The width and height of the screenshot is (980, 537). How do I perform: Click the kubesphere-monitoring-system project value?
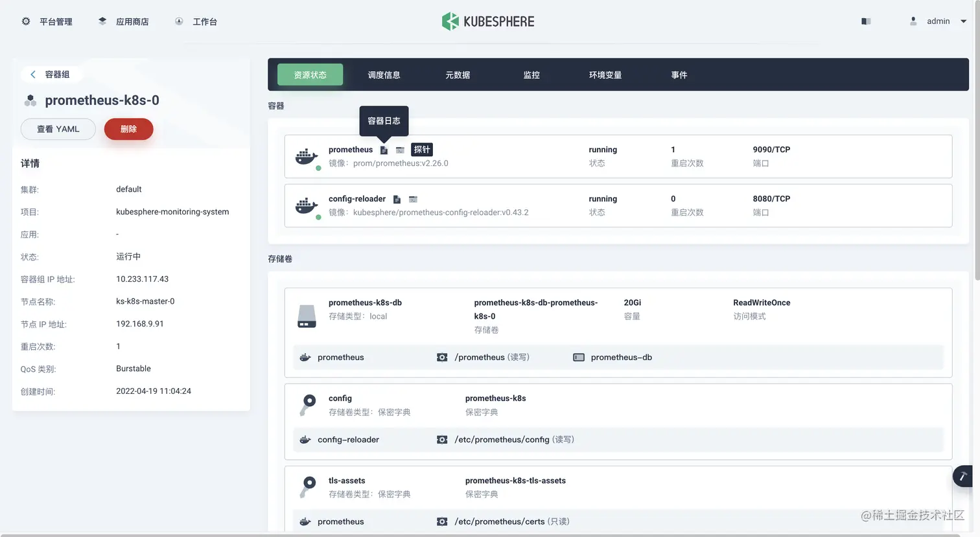(172, 212)
